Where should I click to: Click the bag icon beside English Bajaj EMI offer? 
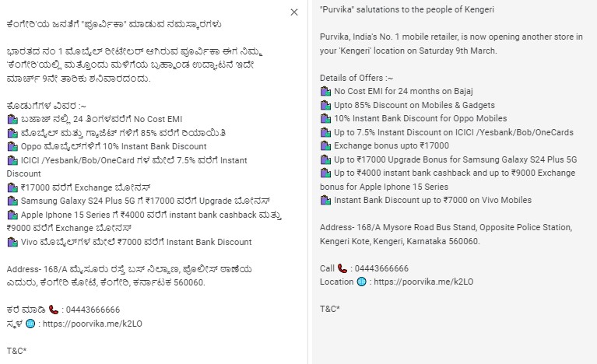325,91
